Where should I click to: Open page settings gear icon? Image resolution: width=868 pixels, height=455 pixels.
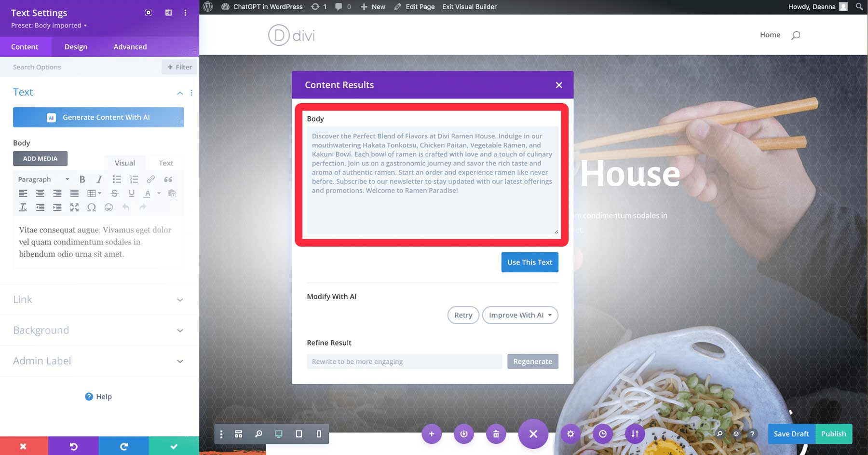(570, 434)
